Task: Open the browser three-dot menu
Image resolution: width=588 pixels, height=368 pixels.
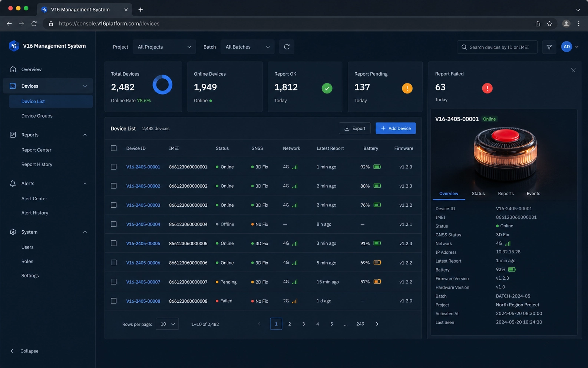Action: tap(579, 23)
